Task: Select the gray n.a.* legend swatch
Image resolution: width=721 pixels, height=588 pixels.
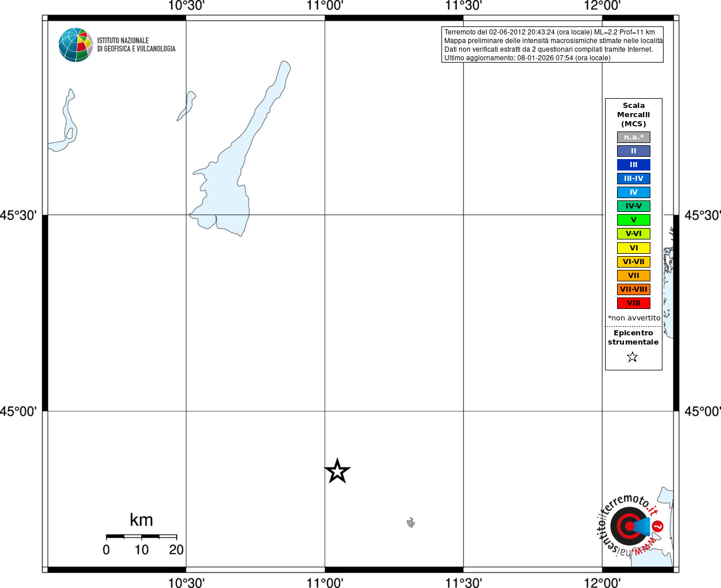Action: [634, 137]
